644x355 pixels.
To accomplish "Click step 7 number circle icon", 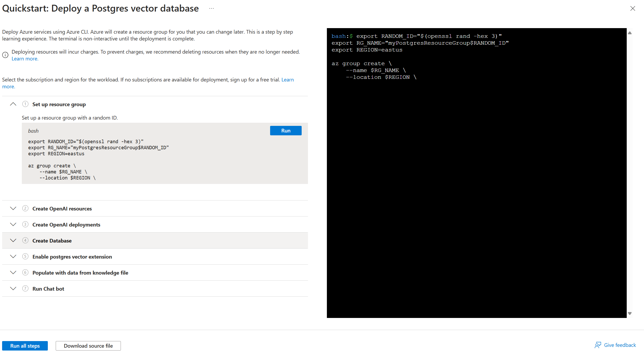I will (x=25, y=289).
